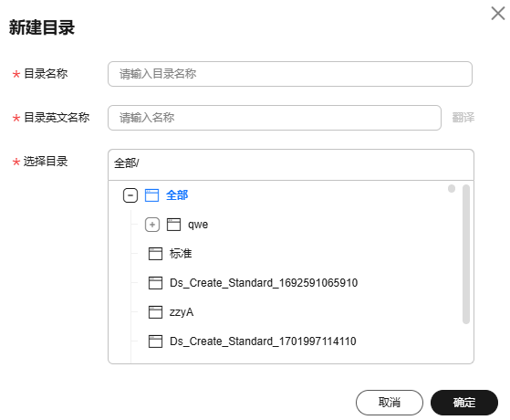Viewport: 510px width, 420px height.
Task: Expand the qwe directory node
Action: tap(152, 225)
